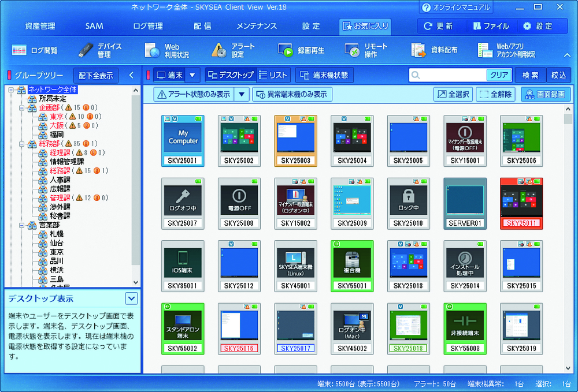Start リモート操作 remote operation
The image size is (578, 392).
pos(366,50)
